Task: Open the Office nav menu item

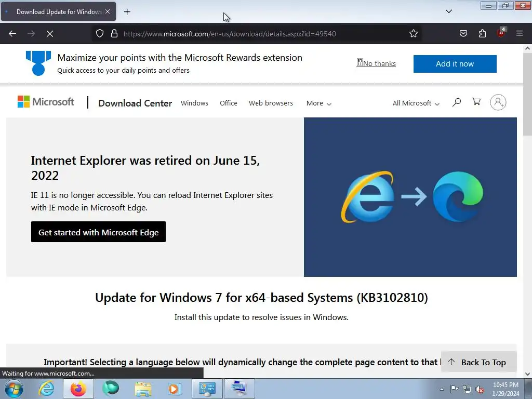Action: (229, 103)
